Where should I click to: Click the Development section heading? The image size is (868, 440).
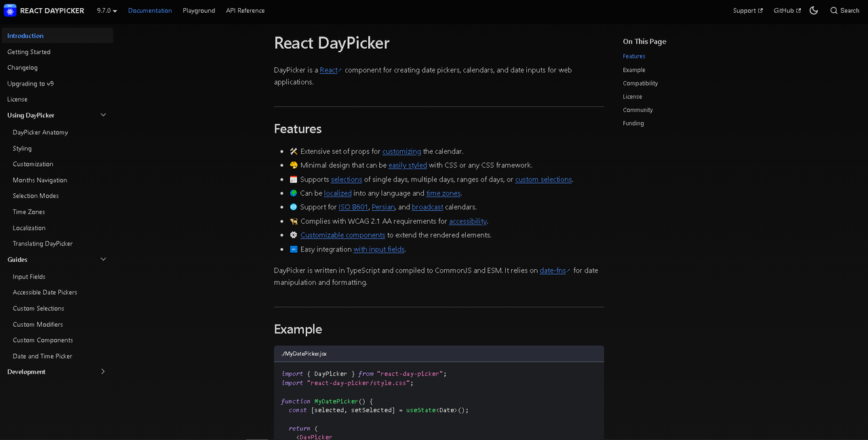click(x=26, y=372)
